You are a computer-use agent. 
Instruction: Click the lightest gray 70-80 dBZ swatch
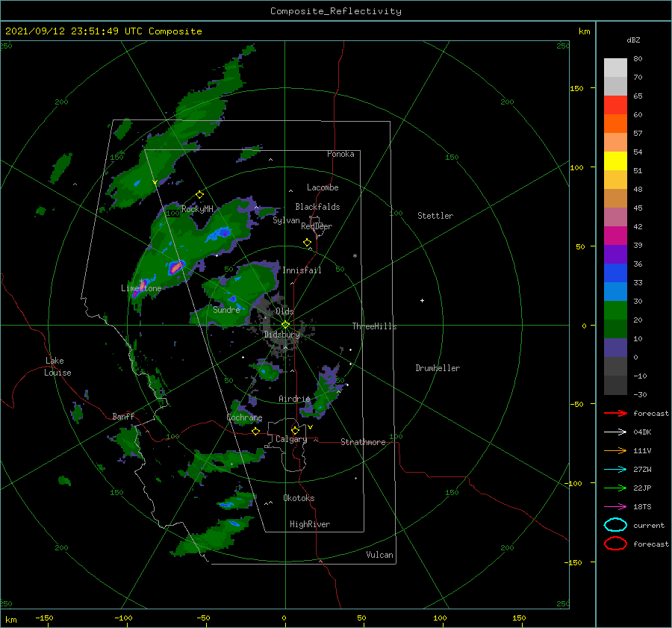point(615,68)
